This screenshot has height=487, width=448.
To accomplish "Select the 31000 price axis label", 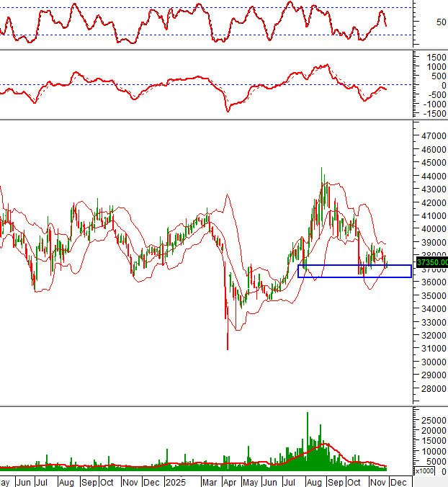I will (x=433, y=349).
